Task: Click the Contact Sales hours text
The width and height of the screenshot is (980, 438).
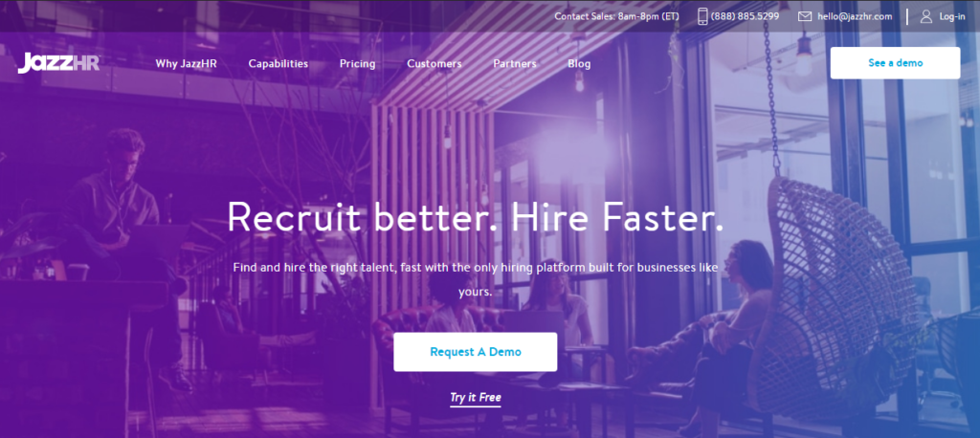Action: tap(616, 16)
